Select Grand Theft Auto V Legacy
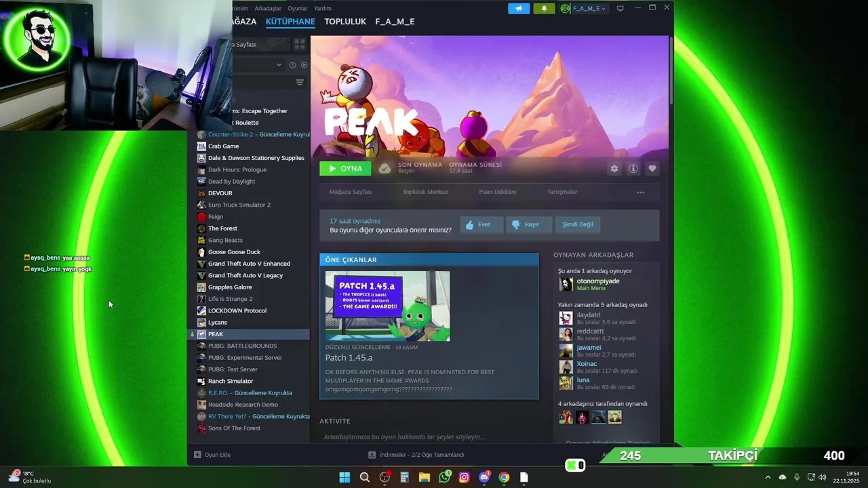 pyautogui.click(x=248, y=275)
